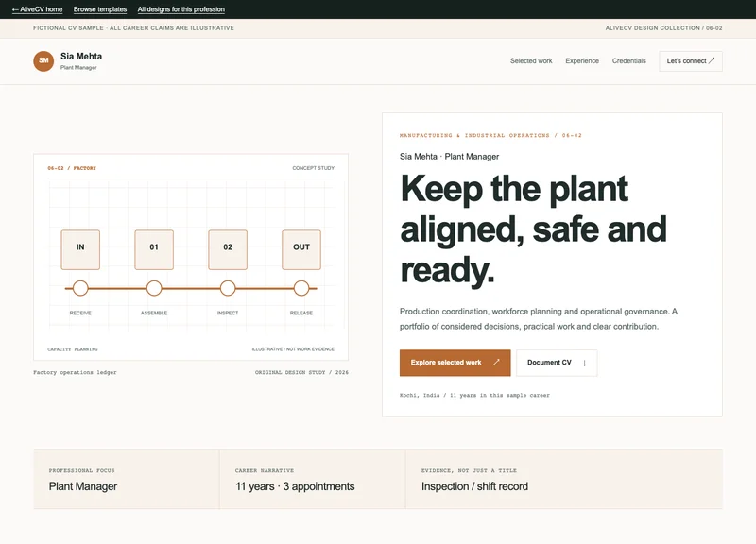Click the OUT box in factory diagram
The image size is (756, 544).
(x=301, y=249)
